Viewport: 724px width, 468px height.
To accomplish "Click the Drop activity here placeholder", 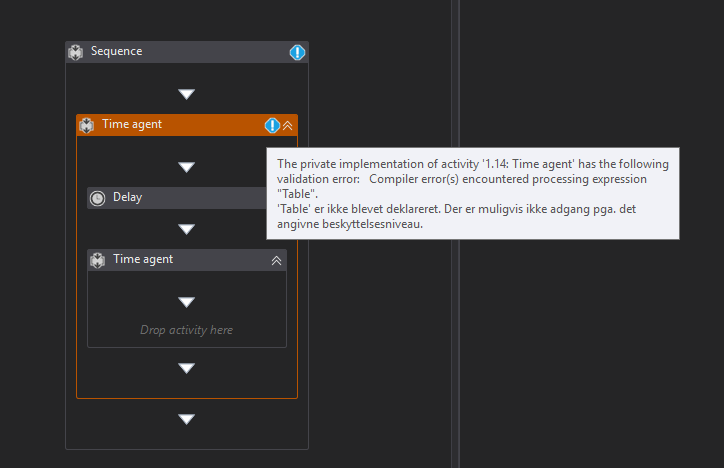I will point(187,330).
